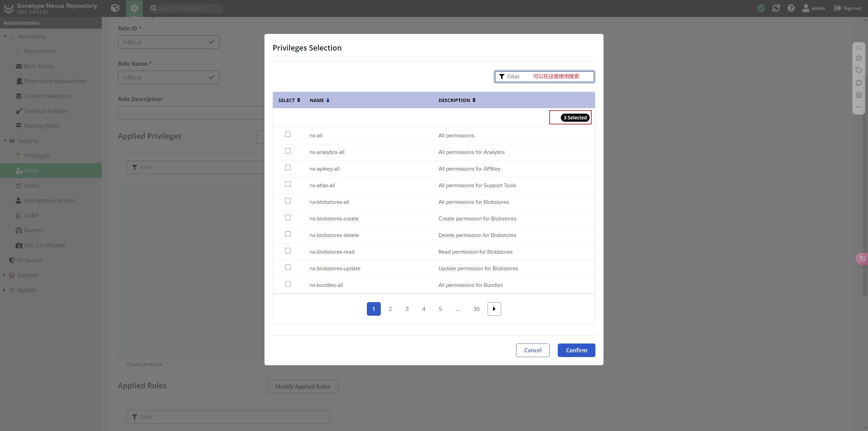Screen dimensions: 868x431
Task: Collapse the Repository tree section
Action: tap(5, 36)
